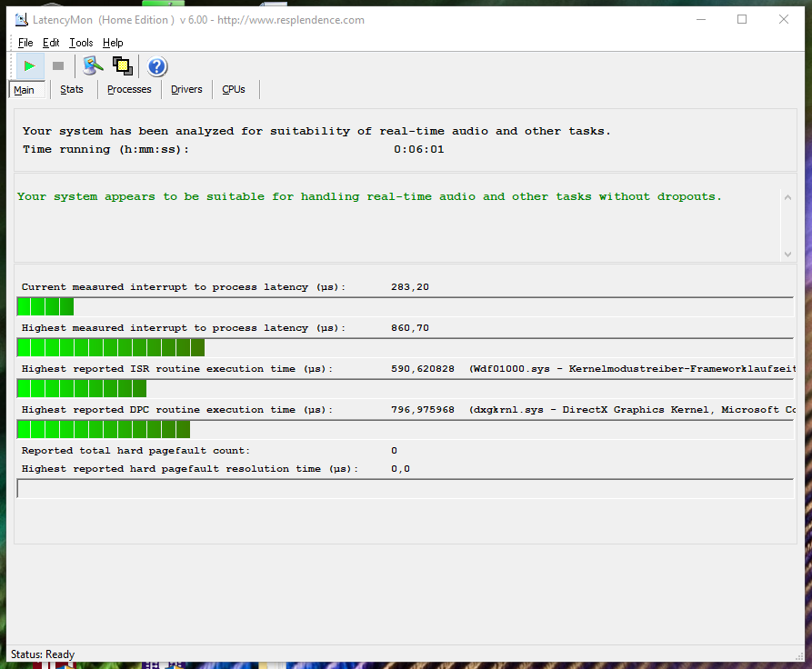Open the Help menu

tap(113, 43)
